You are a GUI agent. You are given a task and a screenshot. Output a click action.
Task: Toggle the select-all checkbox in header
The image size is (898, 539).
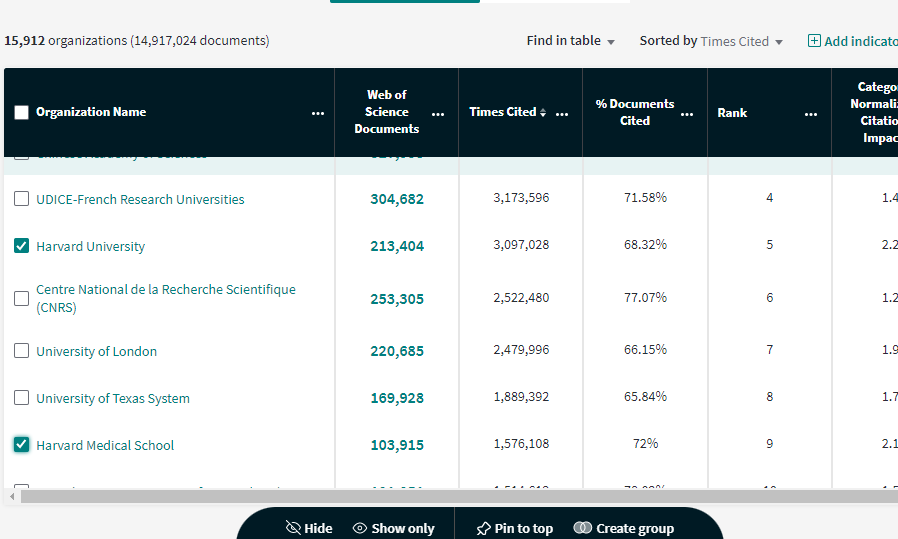(22, 112)
